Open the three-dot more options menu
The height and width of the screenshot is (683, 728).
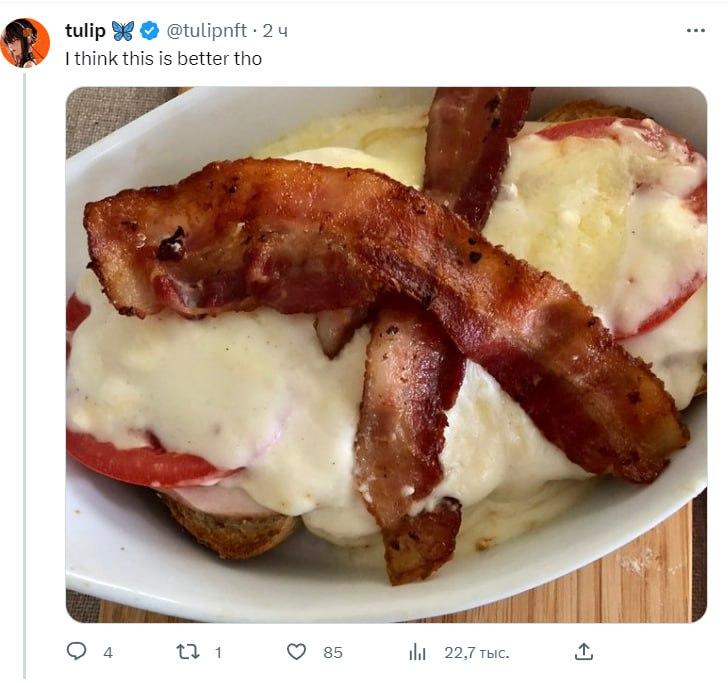pos(696,31)
